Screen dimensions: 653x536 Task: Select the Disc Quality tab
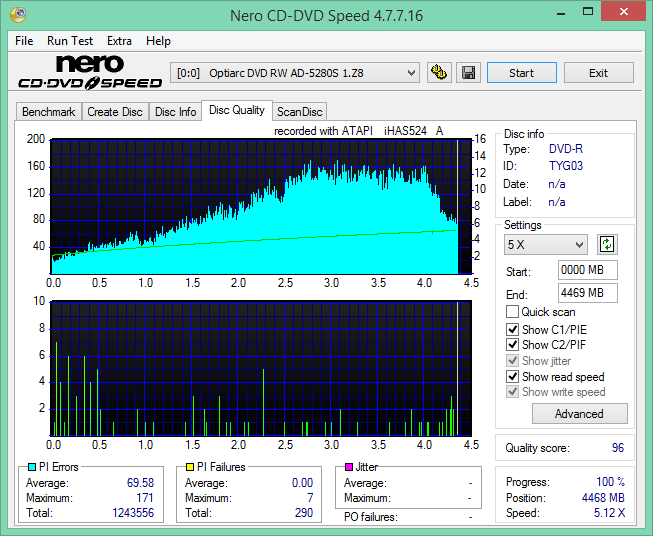237,110
